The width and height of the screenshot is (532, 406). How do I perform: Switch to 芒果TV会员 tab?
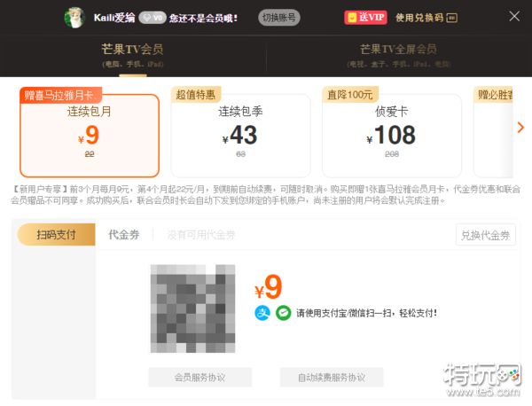[x=133, y=55]
